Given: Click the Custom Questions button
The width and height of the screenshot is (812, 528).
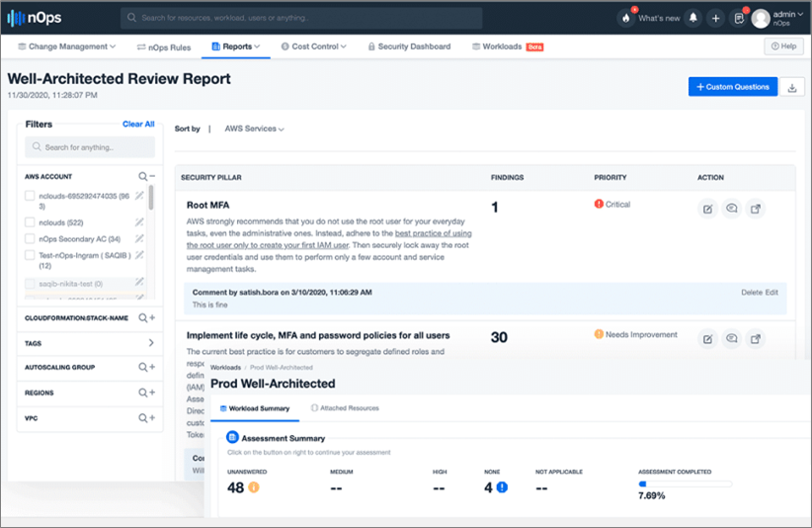Looking at the screenshot, I should (733, 87).
